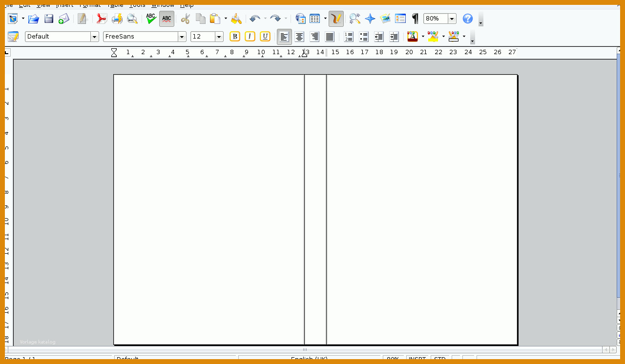Toggle Nonprinting Characters pilcrow

pyautogui.click(x=415, y=19)
